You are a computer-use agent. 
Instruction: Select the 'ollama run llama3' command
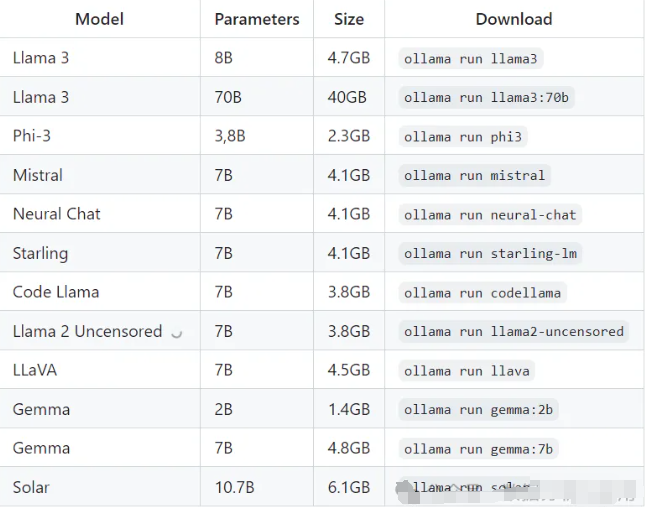pos(471,59)
